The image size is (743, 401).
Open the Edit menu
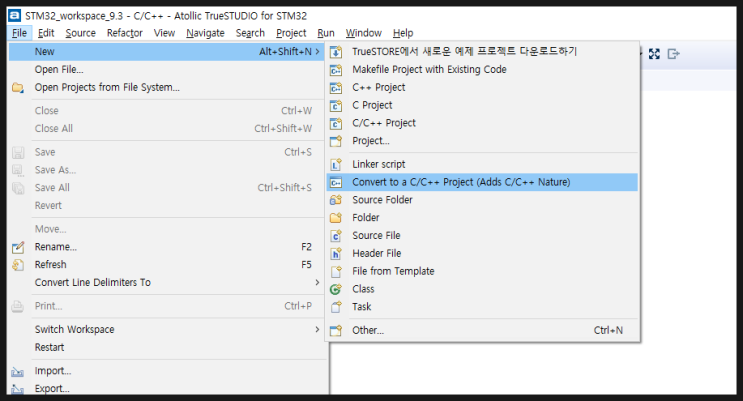point(46,33)
